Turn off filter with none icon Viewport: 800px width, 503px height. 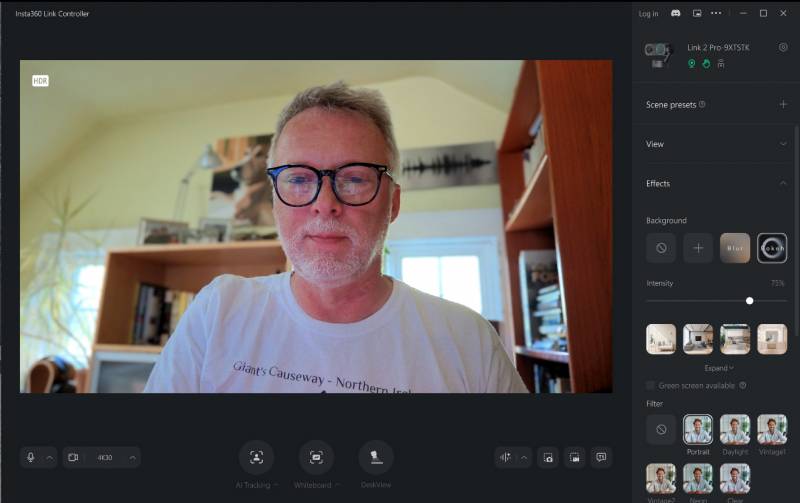[661, 430]
